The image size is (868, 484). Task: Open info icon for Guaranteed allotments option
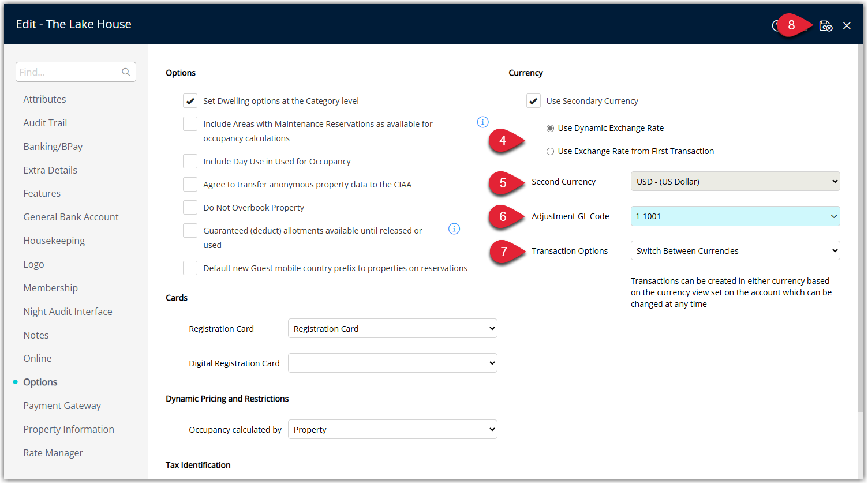[454, 229]
